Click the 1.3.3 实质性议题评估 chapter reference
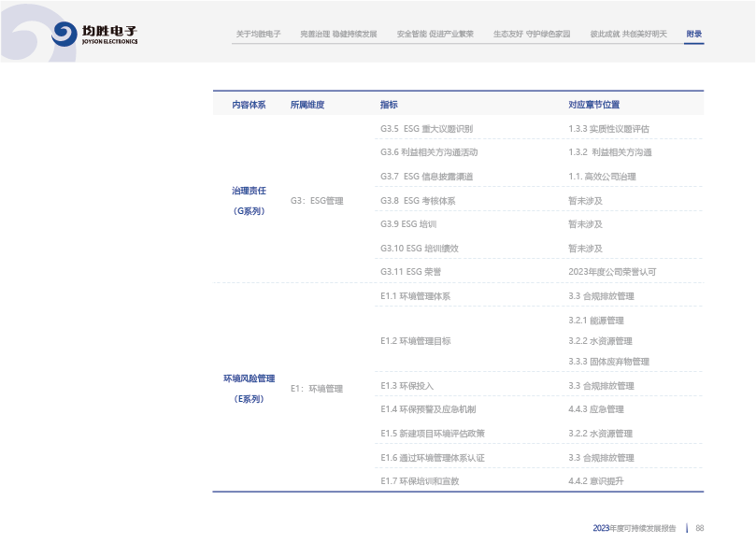This screenshot has height=557, width=756. (608, 128)
